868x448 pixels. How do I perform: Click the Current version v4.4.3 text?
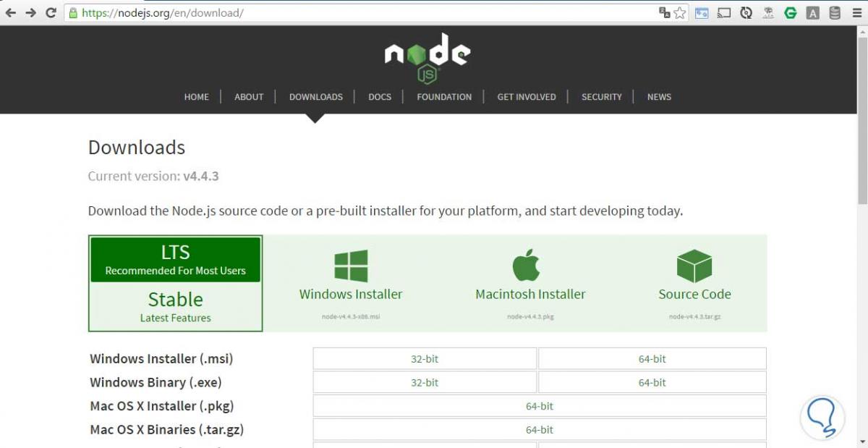(153, 176)
